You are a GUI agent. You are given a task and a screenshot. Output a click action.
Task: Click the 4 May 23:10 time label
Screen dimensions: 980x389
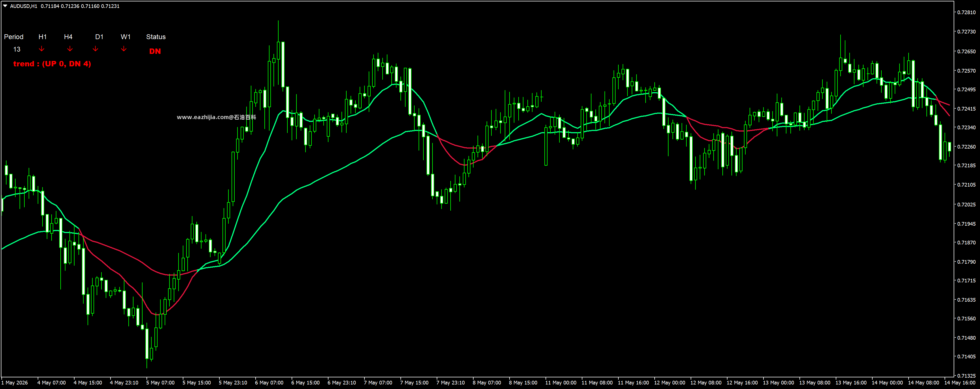(x=124, y=383)
